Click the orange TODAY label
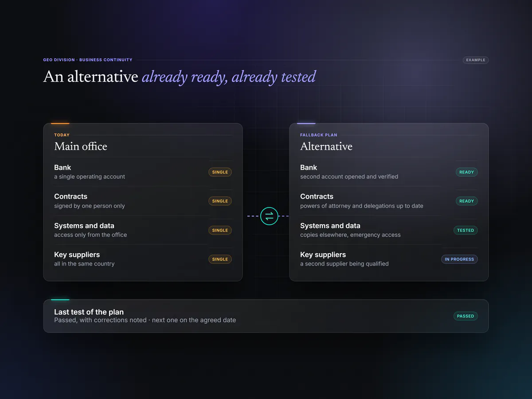Screen dimensions: 532x399 [x=62, y=135]
